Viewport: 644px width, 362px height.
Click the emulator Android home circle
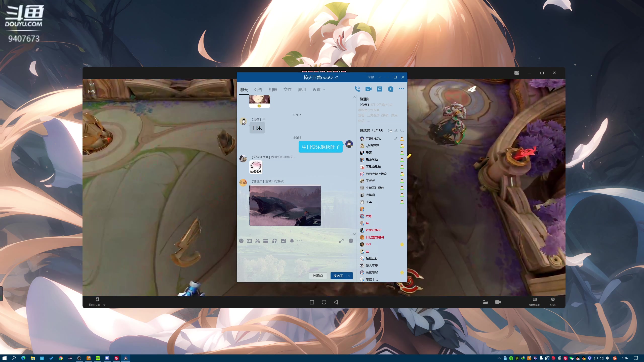click(324, 302)
